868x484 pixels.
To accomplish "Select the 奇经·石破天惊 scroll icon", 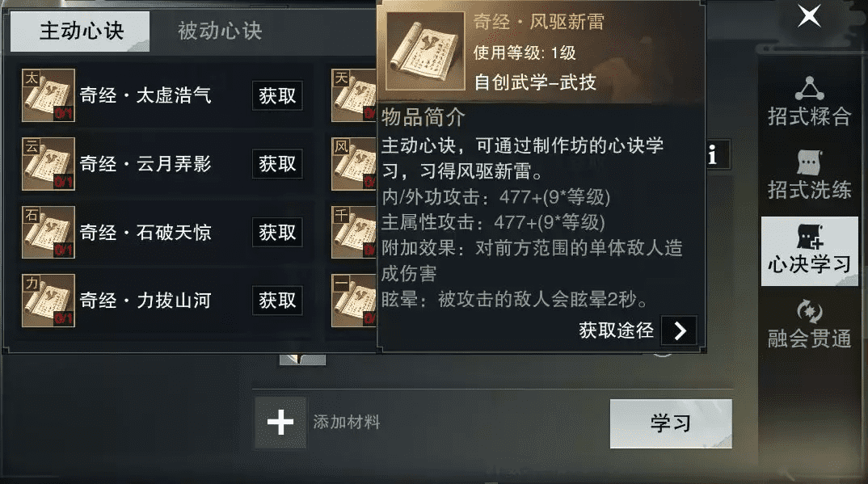I will (x=48, y=233).
